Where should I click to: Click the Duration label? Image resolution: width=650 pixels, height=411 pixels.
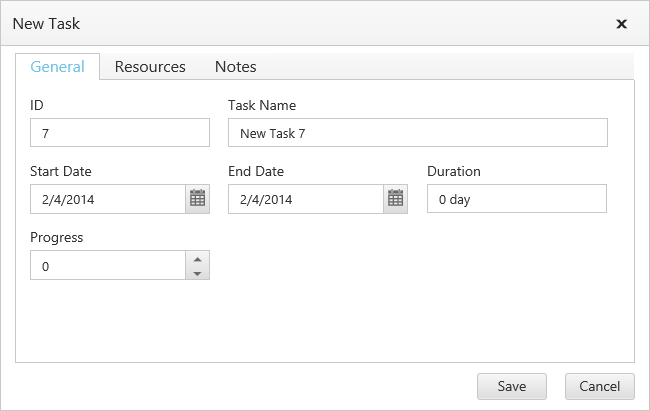point(454,171)
